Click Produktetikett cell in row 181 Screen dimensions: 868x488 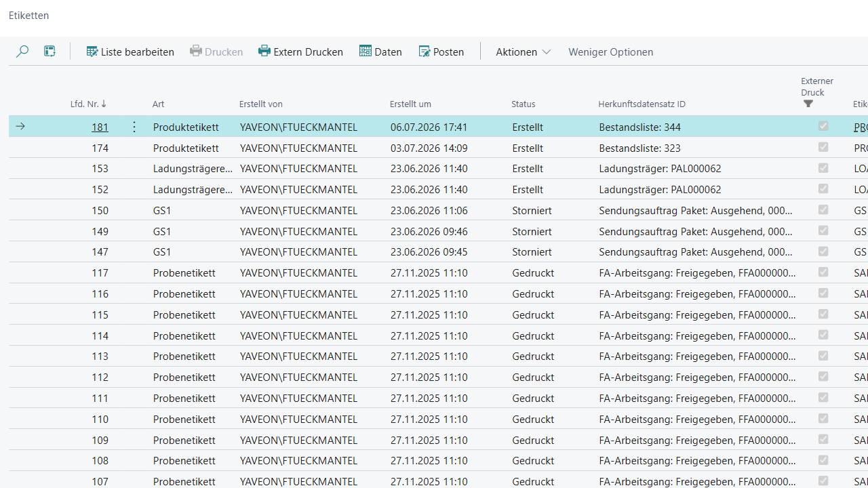pyautogui.click(x=186, y=127)
